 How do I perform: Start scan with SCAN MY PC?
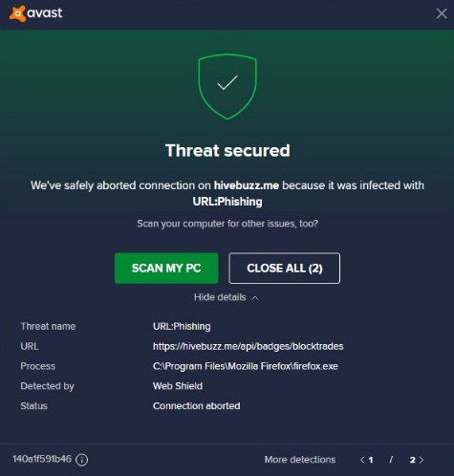(x=166, y=269)
